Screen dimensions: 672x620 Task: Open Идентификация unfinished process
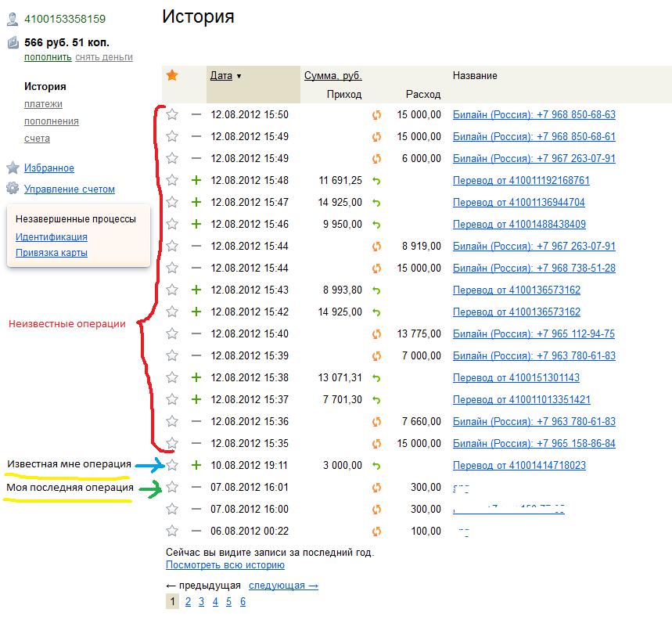[52, 236]
